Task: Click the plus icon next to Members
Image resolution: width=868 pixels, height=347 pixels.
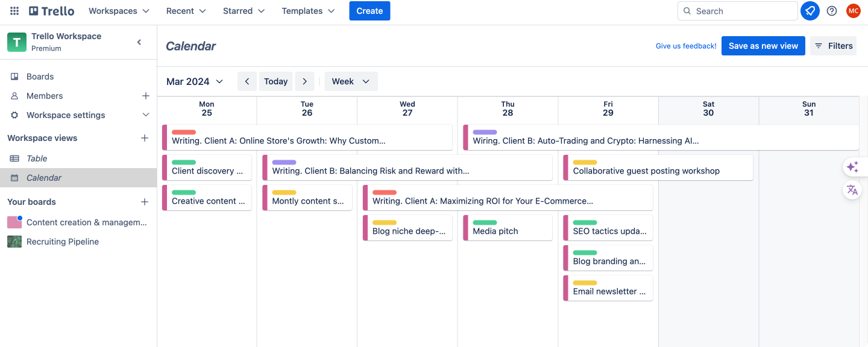Action: tap(145, 96)
